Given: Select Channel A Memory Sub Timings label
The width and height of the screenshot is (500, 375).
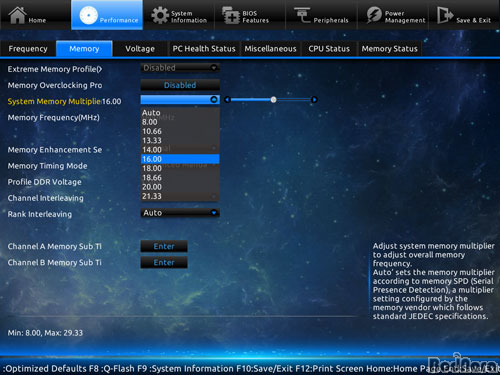Looking at the screenshot, I should [x=55, y=246].
